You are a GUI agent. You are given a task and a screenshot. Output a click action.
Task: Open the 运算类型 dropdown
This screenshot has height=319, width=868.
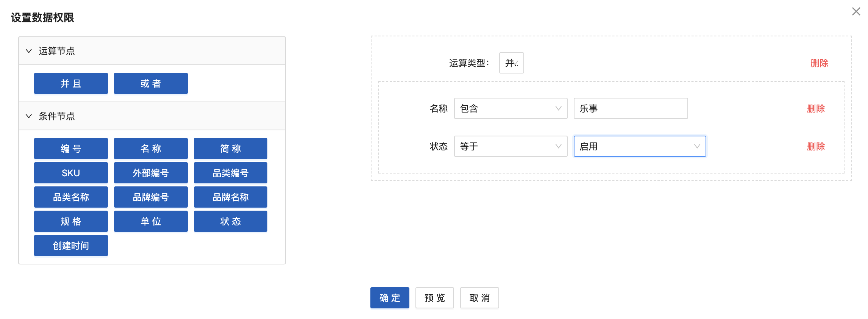[x=511, y=63]
